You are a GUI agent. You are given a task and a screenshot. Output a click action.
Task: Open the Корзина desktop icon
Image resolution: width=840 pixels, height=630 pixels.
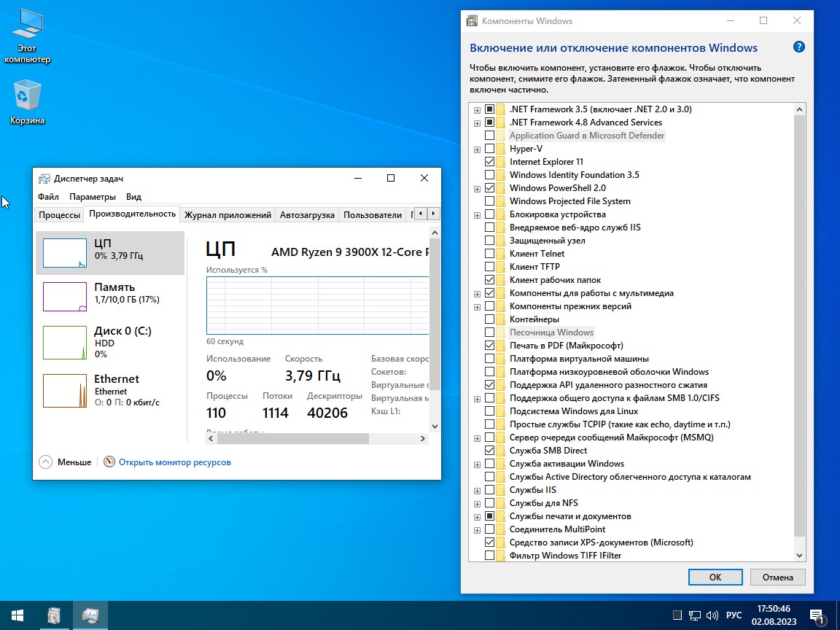point(26,95)
